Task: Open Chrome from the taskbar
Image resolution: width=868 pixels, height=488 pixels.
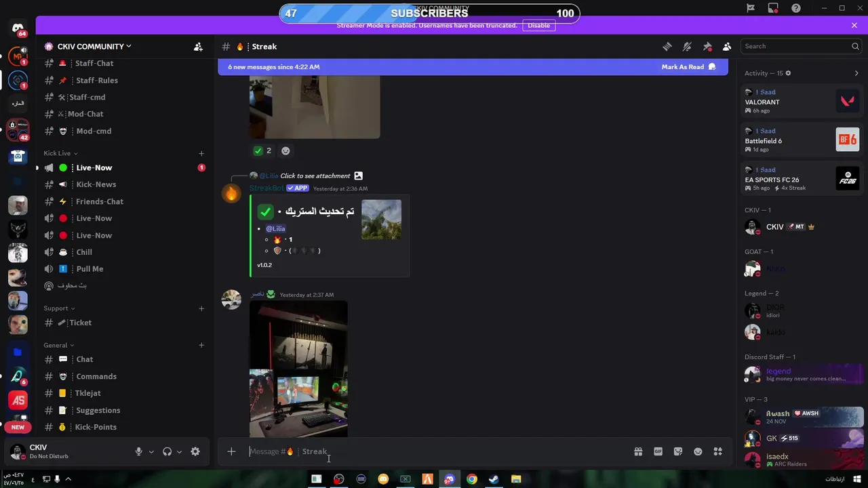Action: tap(472, 479)
